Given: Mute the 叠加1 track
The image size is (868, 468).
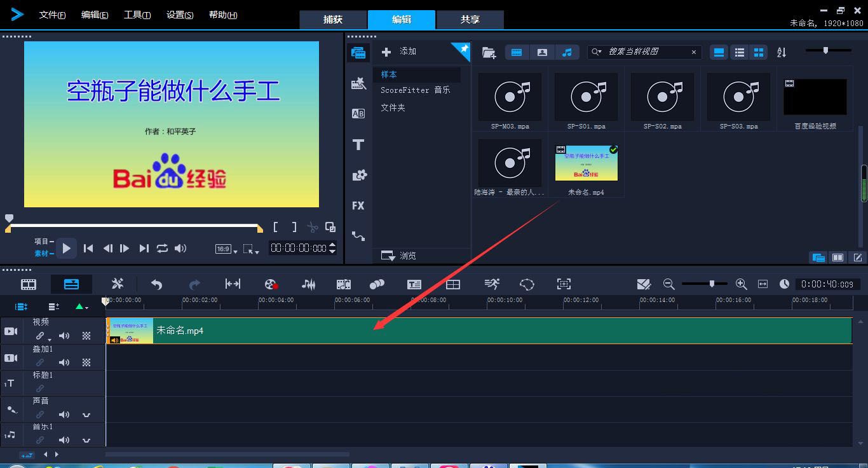Looking at the screenshot, I should point(64,362).
